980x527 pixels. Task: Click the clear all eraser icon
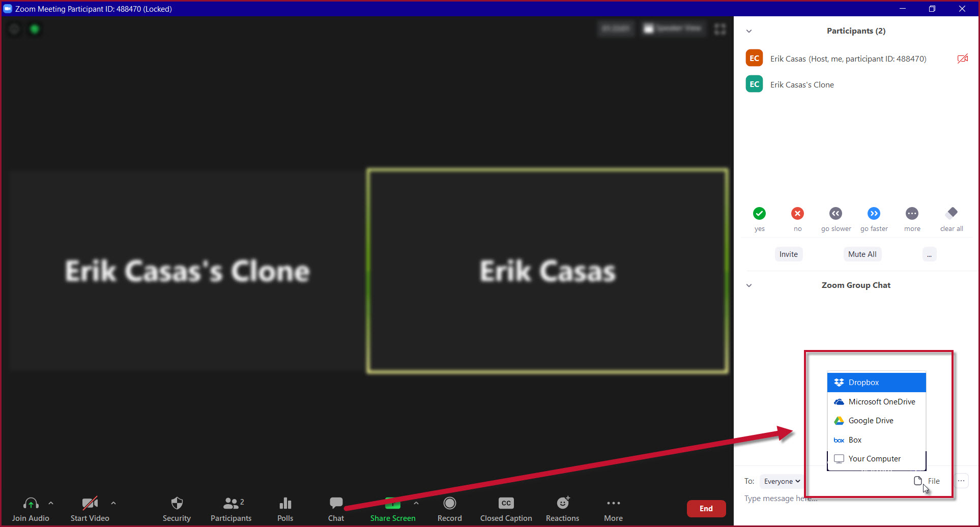pyautogui.click(x=952, y=213)
